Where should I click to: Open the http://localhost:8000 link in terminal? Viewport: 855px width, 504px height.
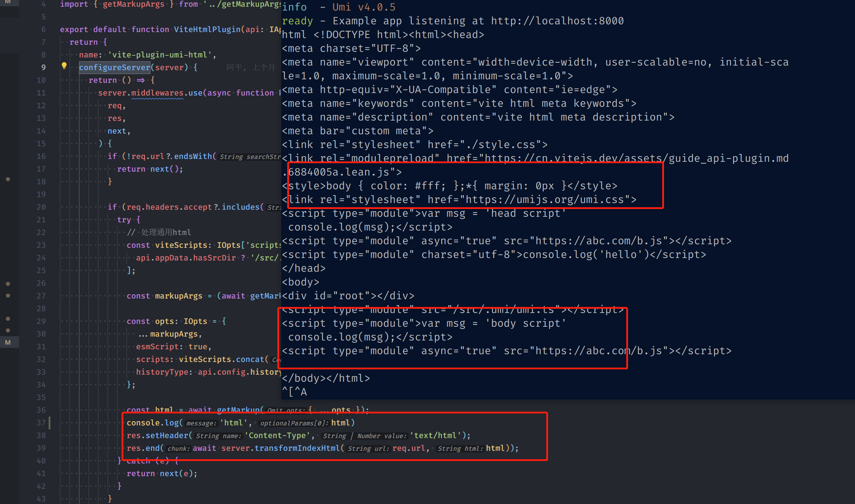tap(557, 20)
